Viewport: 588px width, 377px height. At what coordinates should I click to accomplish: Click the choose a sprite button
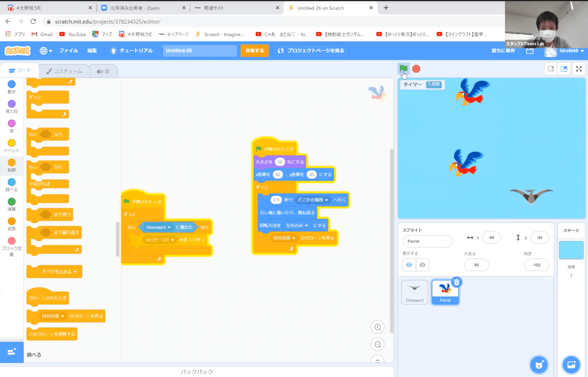539,365
